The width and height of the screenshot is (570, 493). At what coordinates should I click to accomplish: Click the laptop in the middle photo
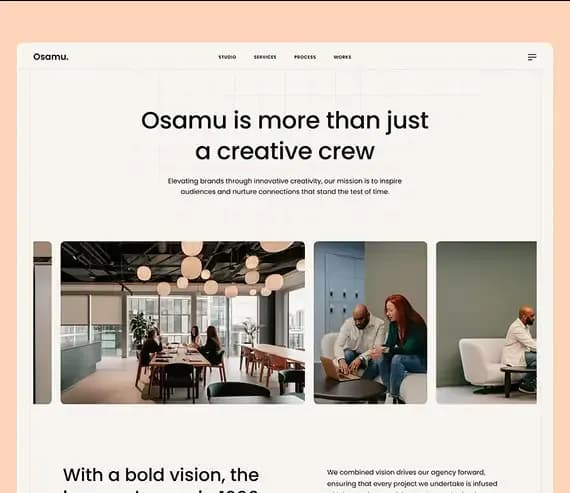337,369
